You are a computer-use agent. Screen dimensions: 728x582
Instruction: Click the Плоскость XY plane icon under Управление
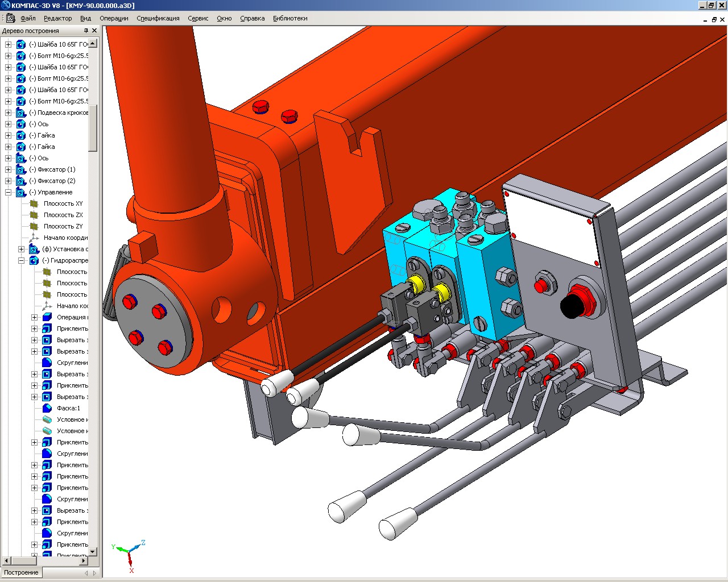(x=34, y=203)
